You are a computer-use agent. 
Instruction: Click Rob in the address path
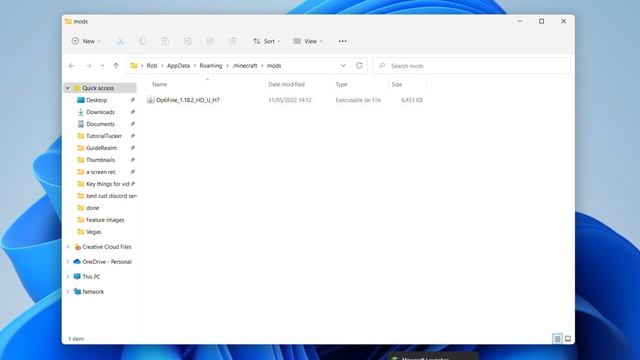tap(152, 66)
